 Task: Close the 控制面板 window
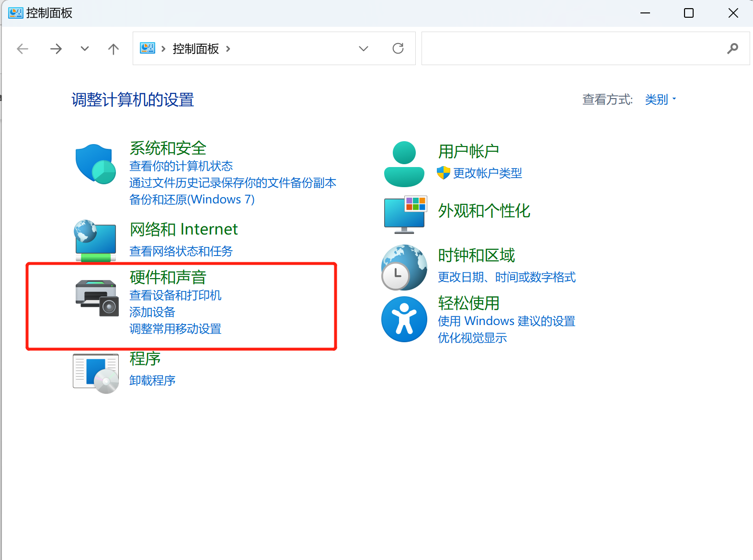(733, 13)
